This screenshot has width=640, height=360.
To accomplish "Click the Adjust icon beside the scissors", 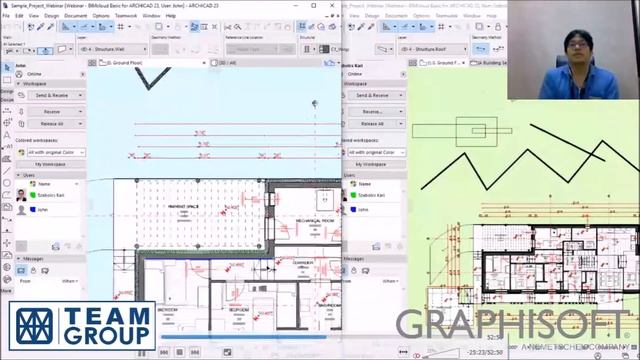I will click(x=238, y=27).
